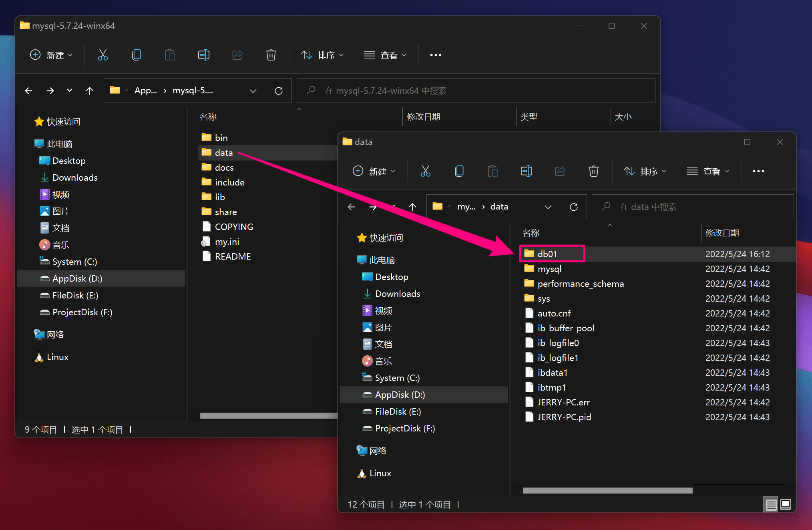
Task: Click Rename icon in data window toolbar
Action: [527, 171]
